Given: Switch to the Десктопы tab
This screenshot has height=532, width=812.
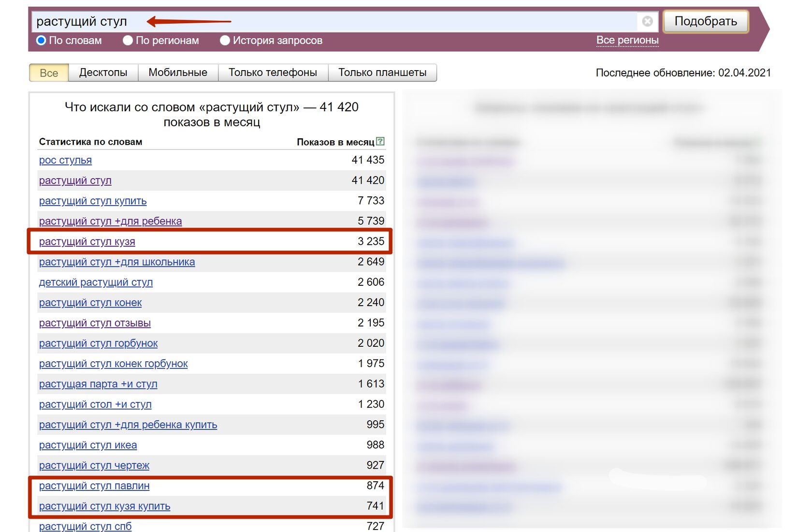Looking at the screenshot, I should pos(103,73).
